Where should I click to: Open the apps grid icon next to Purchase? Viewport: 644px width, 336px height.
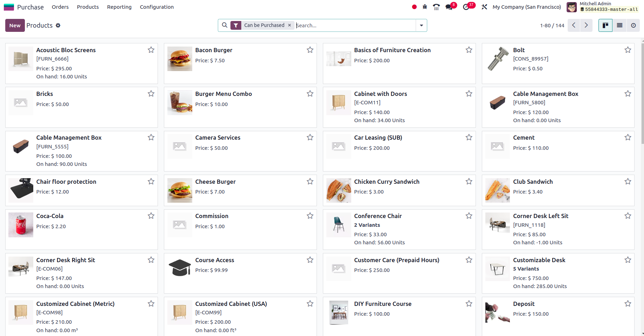(9, 7)
